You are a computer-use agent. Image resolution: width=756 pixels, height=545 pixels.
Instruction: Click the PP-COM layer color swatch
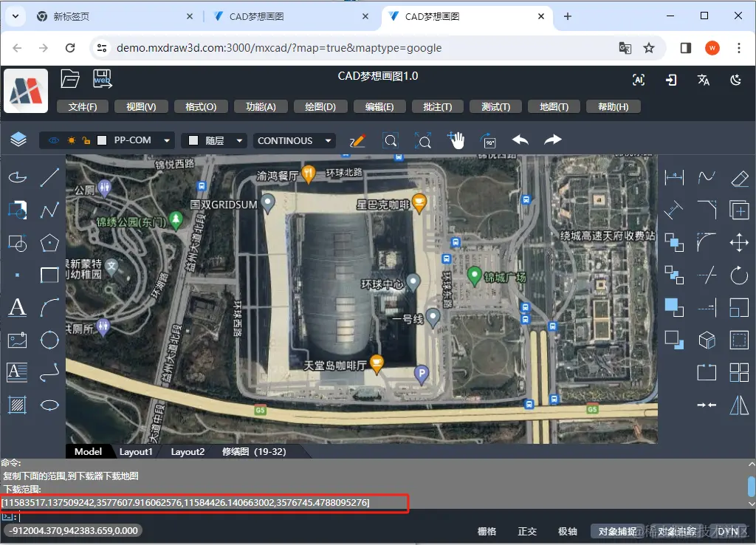click(102, 140)
